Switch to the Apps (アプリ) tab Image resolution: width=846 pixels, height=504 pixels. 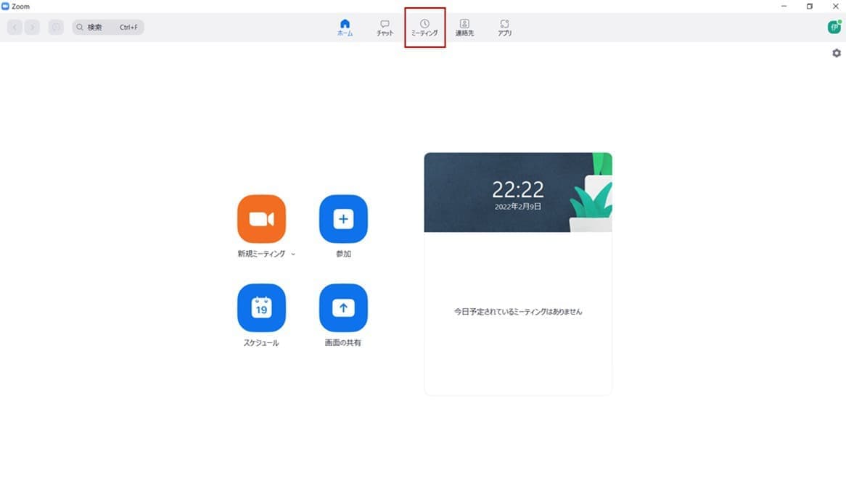[x=504, y=28]
